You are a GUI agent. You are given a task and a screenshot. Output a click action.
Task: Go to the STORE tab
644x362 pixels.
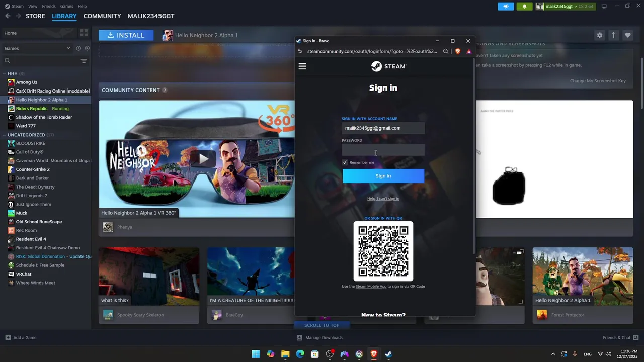click(35, 16)
